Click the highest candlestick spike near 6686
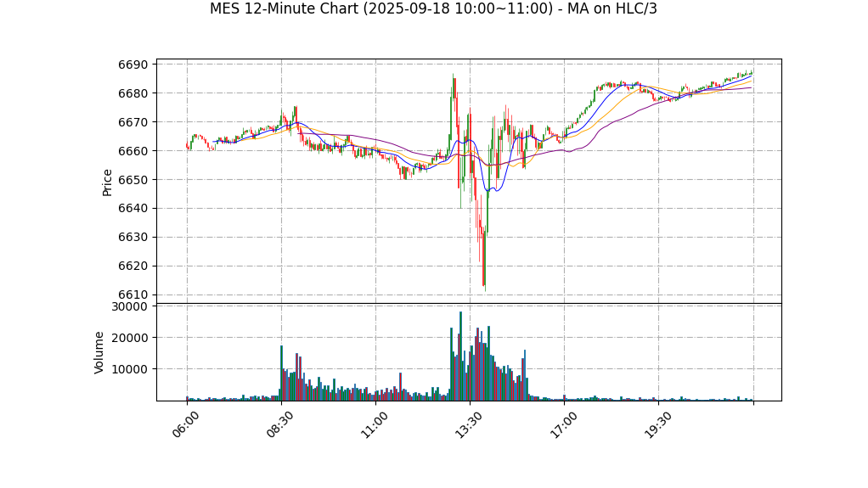 click(x=453, y=86)
